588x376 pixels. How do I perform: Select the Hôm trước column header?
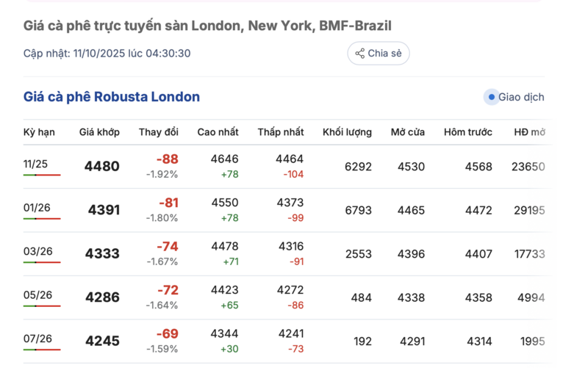coord(468,132)
